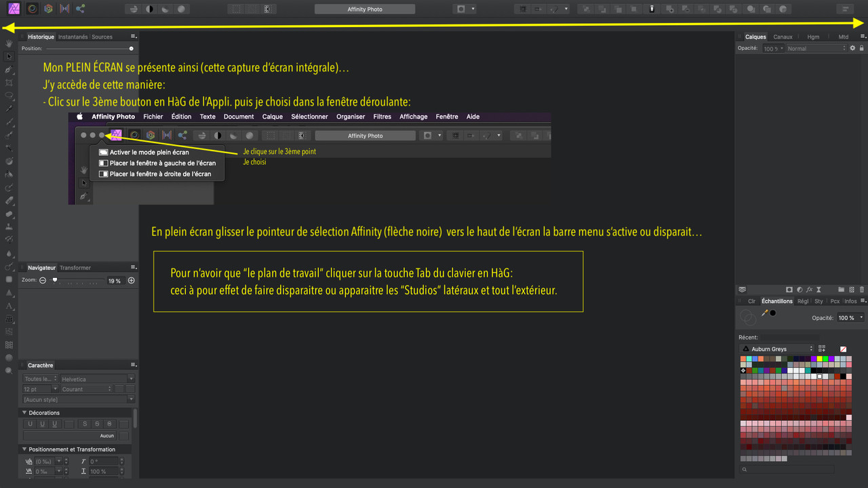
Task: Select the no-fill red slash swatch
Action: [844, 349]
